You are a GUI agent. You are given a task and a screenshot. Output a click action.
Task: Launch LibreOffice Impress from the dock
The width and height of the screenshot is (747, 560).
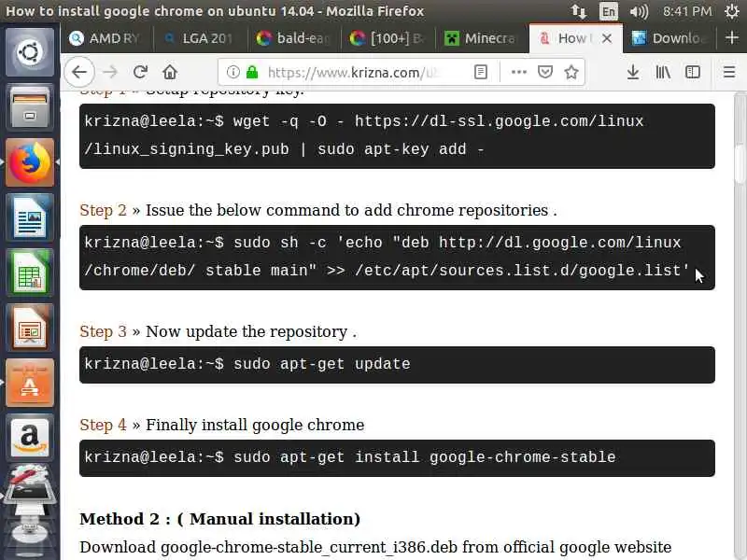click(30, 329)
